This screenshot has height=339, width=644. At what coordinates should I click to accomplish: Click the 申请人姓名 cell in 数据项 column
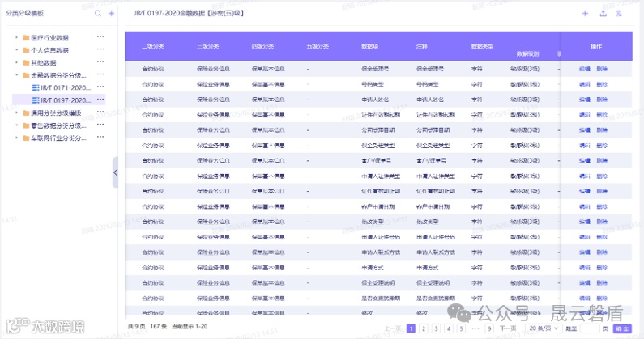[x=375, y=100]
